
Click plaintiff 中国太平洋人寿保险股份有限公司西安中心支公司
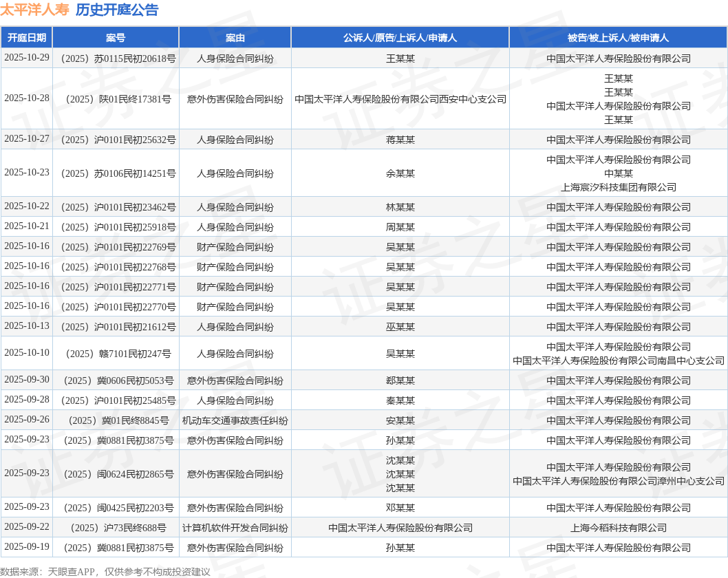[x=400, y=99]
